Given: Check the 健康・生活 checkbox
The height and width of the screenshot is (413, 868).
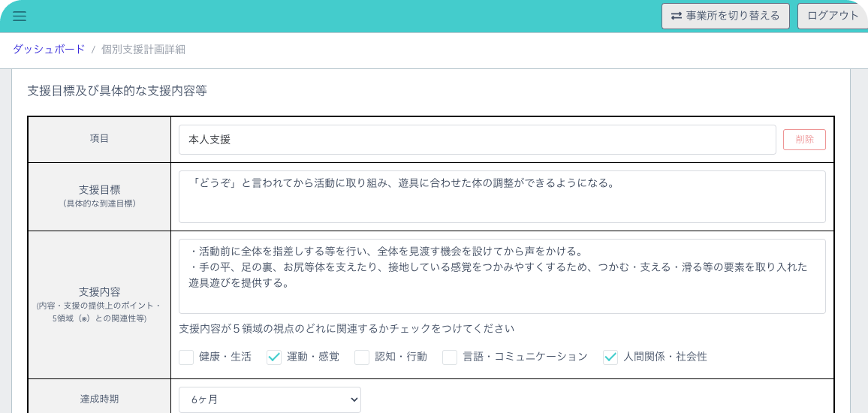Looking at the screenshot, I should pyautogui.click(x=186, y=357).
